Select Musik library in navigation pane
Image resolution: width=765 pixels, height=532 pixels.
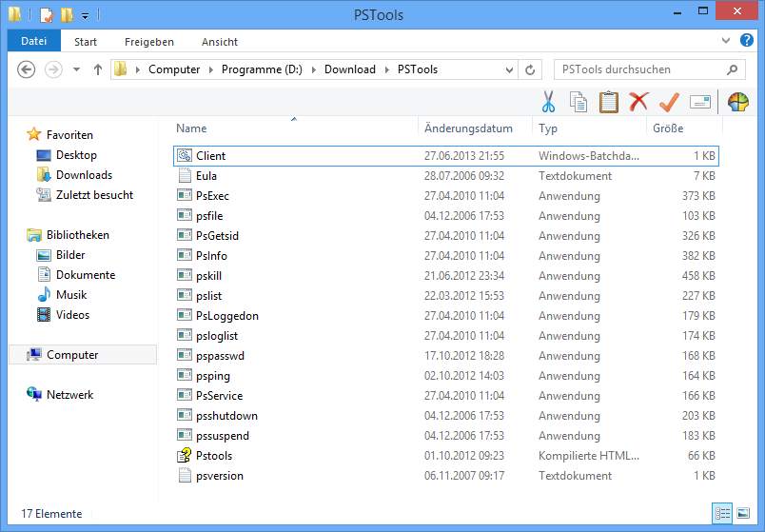point(71,295)
